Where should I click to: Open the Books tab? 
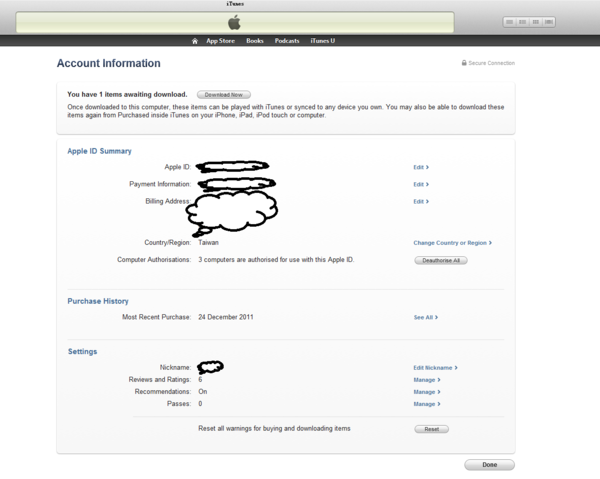click(x=255, y=41)
